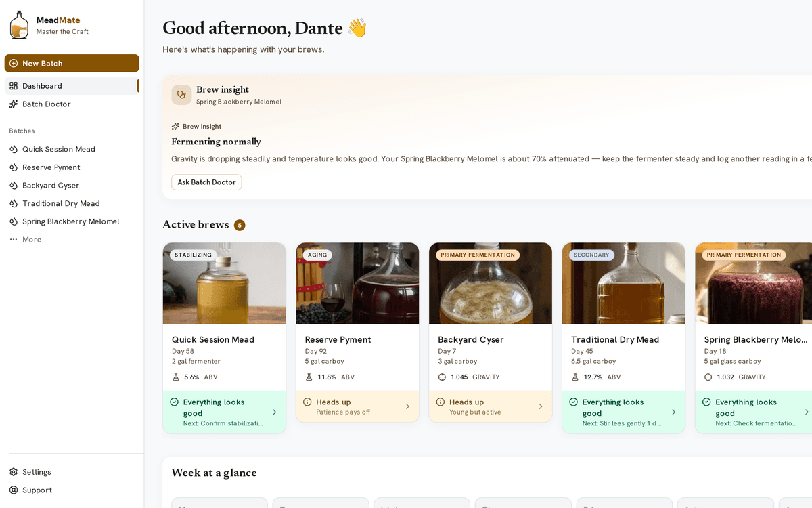
Task: Click the checkmark icon on Spring Blackberry Melomel status
Action: click(x=707, y=402)
